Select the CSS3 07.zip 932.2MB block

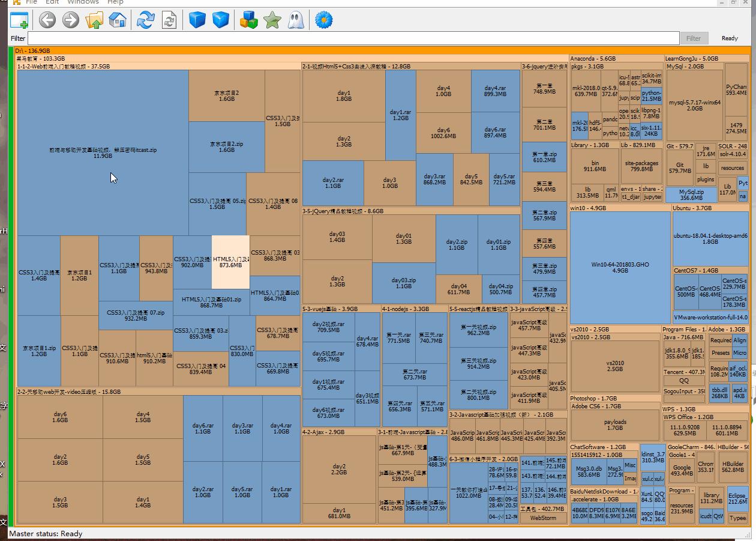point(136,315)
